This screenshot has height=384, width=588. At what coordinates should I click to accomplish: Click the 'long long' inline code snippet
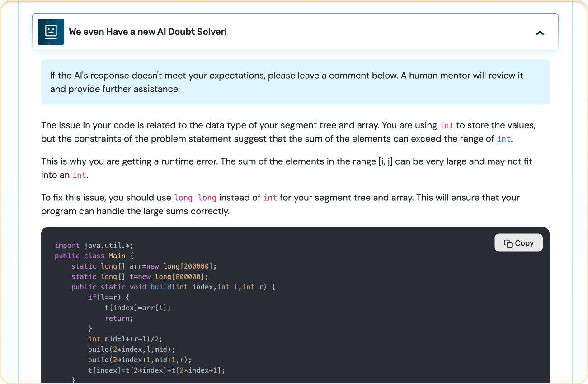click(195, 198)
